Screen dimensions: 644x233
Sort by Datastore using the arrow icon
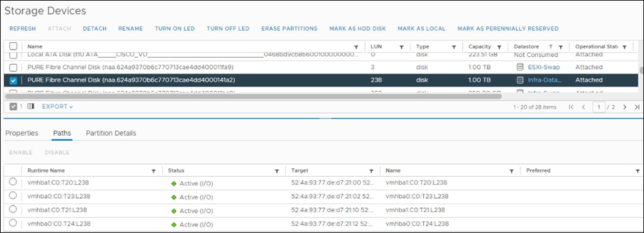(x=551, y=47)
